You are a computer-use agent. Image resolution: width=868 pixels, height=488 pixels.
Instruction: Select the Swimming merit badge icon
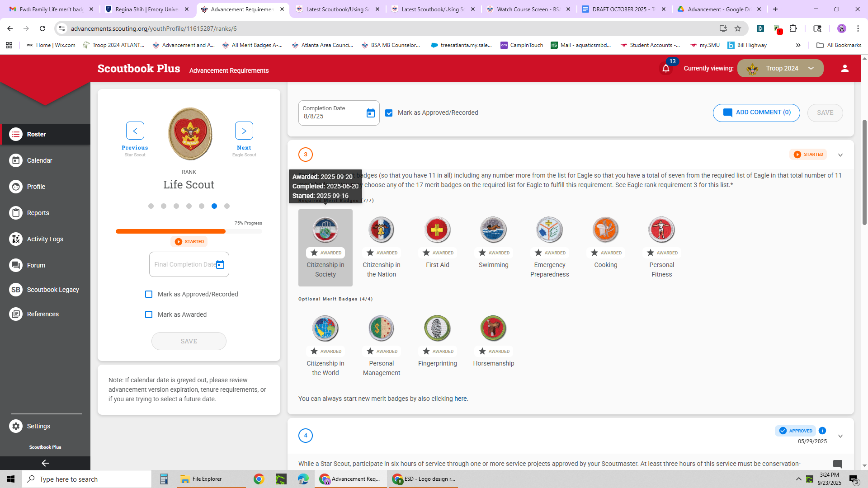tap(493, 230)
